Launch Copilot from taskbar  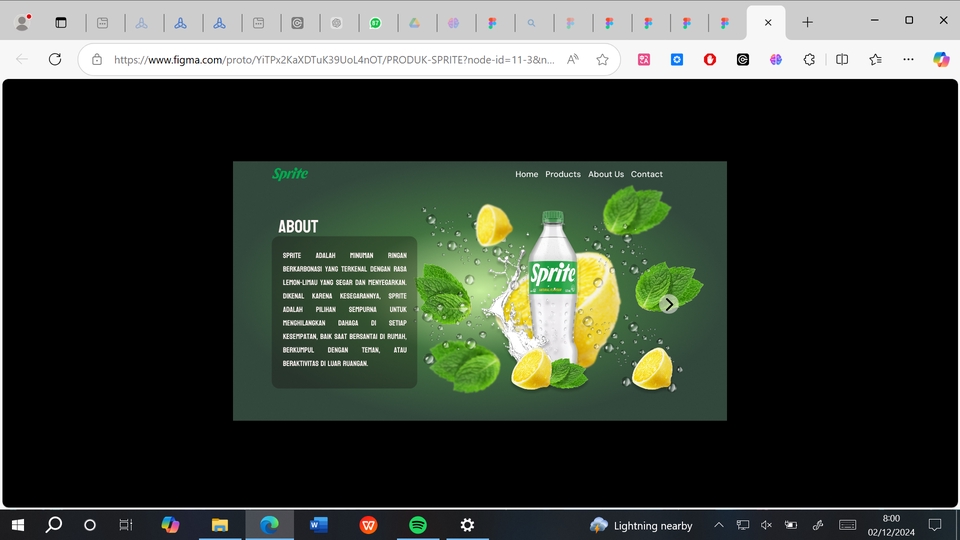170,525
